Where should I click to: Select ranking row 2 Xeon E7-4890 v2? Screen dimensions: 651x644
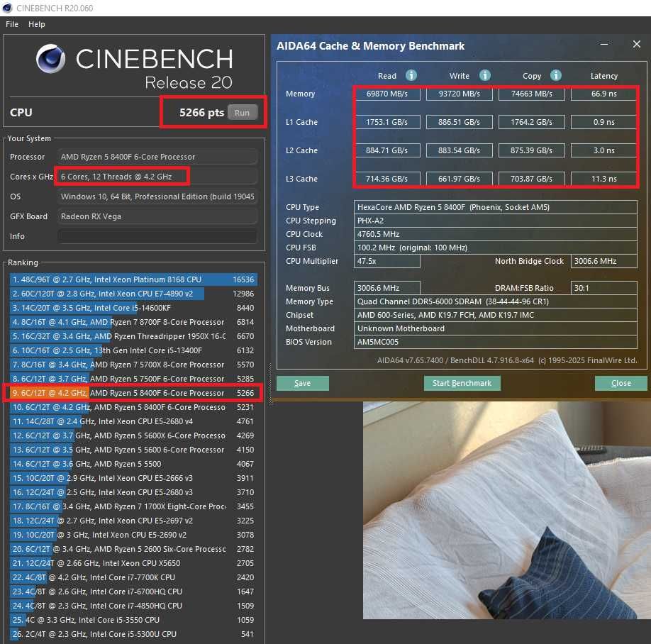[x=133, y=294]
